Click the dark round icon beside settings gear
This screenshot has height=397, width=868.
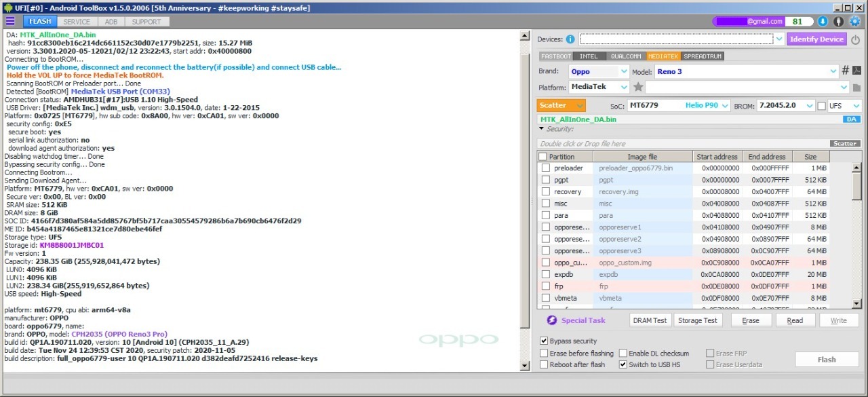(839, 22)
